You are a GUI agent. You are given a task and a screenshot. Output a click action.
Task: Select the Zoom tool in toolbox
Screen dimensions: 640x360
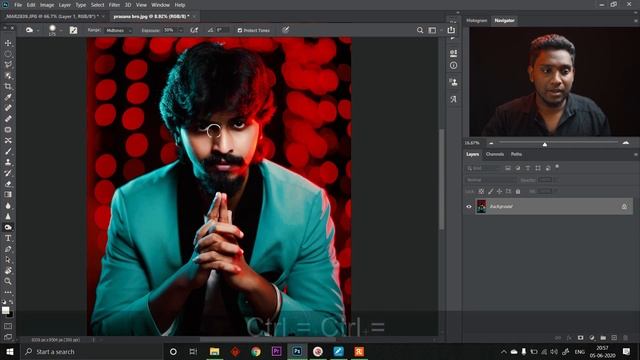click(x=8, y=281)
